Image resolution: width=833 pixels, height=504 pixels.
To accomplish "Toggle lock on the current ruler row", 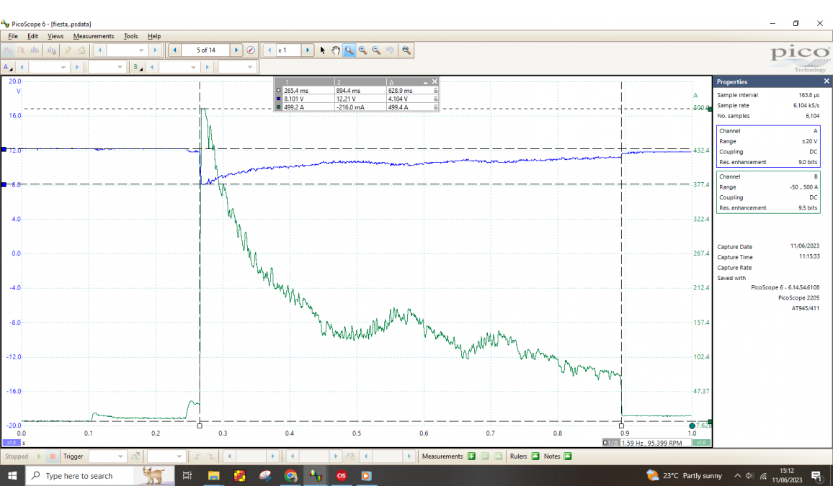I will click(435, 107).
